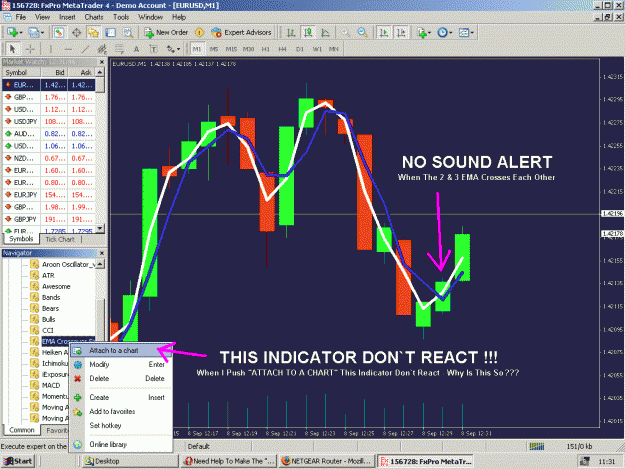This screenshot has height=469, width=625.
Task: Open the Charts menu
Action: tap(94, 17)
